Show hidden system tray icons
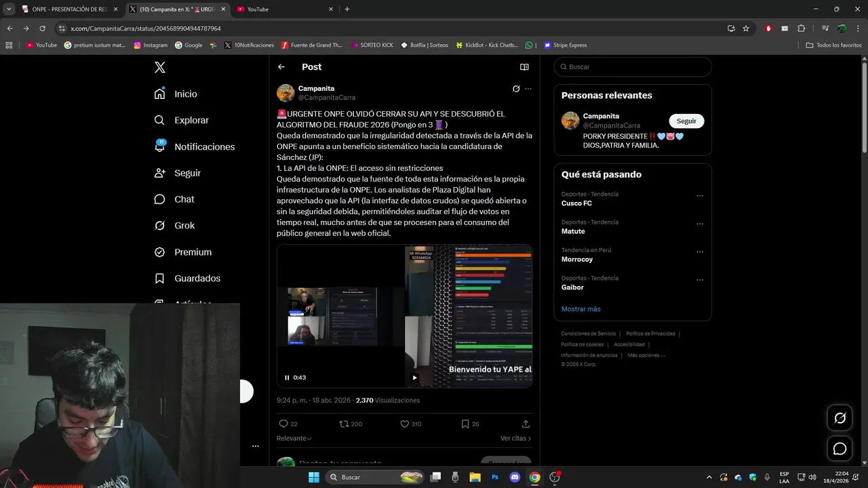 tap(709, 477)
